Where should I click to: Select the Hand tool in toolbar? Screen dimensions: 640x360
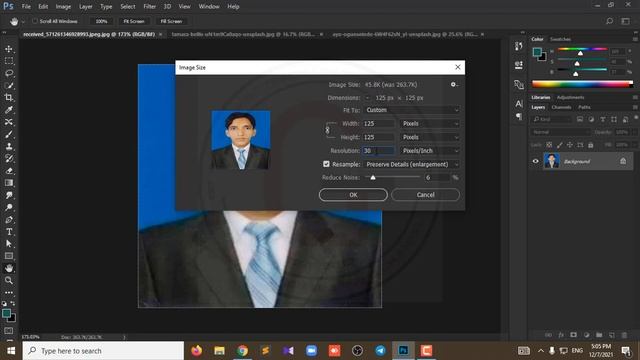(x=9, y=268)
